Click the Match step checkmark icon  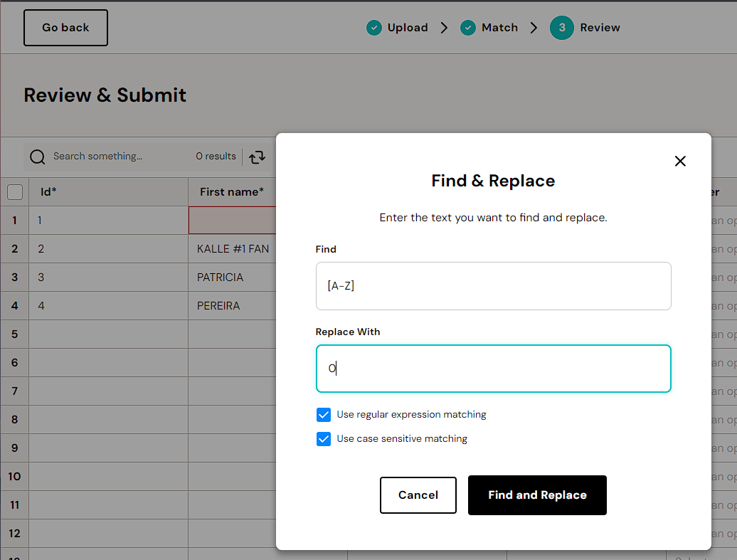point(468,28)
